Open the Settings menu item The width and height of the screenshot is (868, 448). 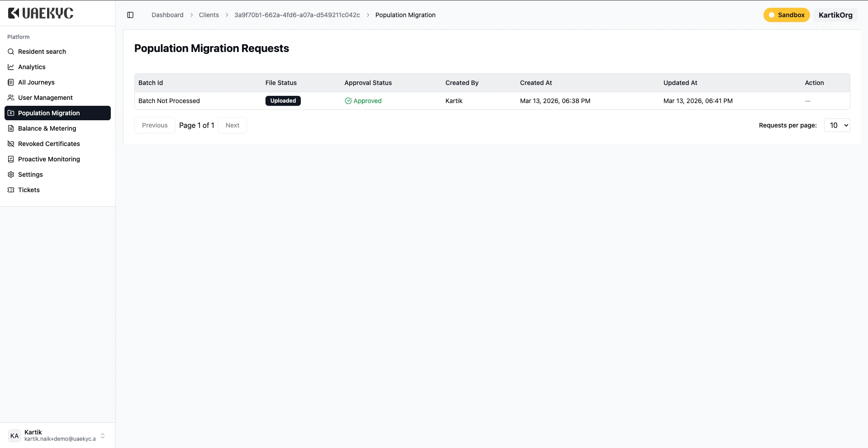pyautogui.click(x=30, y=174)
